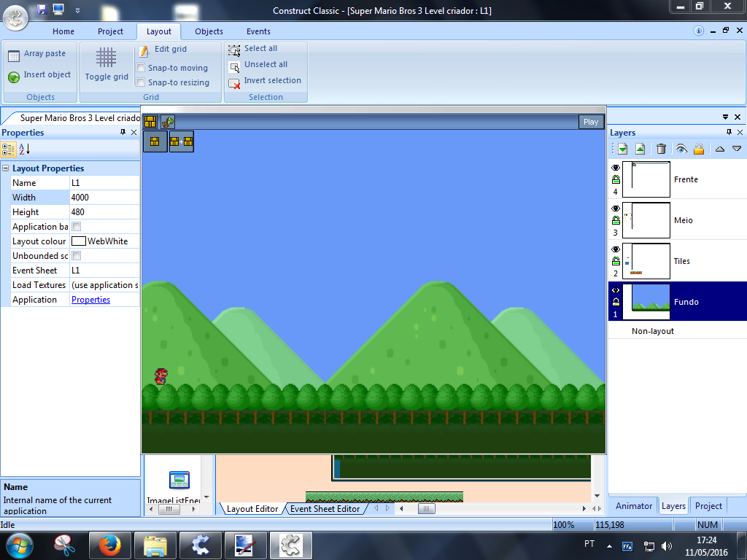This screenshot has height=560, width=747.
Task: Collapse the Layout Properties section
Action: pos(6,168)
